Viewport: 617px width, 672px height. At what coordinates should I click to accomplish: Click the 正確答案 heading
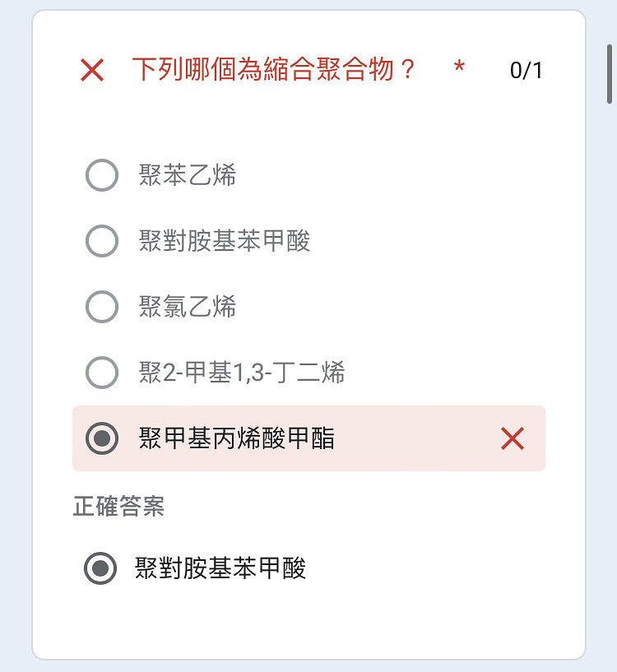coord(118,506)
